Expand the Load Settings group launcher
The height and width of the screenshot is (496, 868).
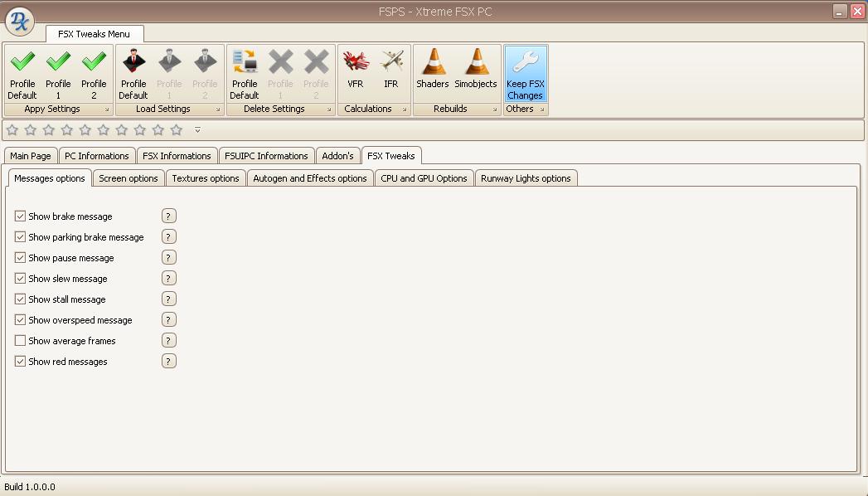click(218, 109)
